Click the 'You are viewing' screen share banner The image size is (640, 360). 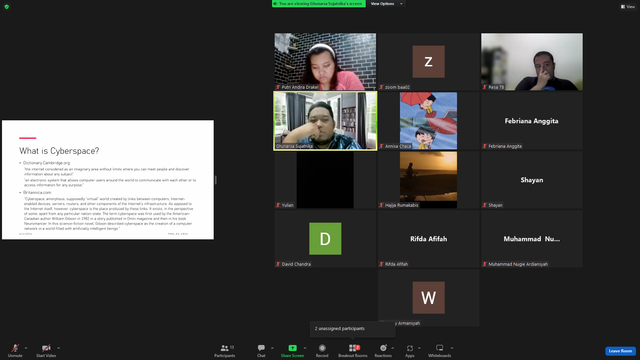[x=319, y=4]
